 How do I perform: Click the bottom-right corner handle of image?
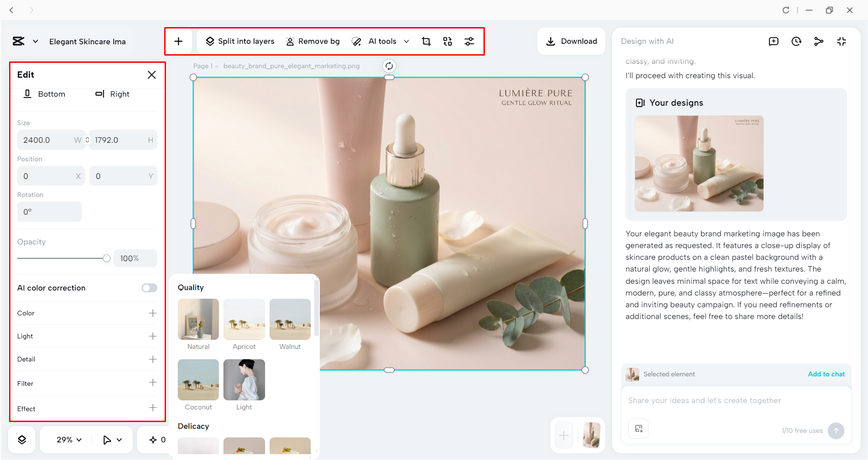(585, 370)
